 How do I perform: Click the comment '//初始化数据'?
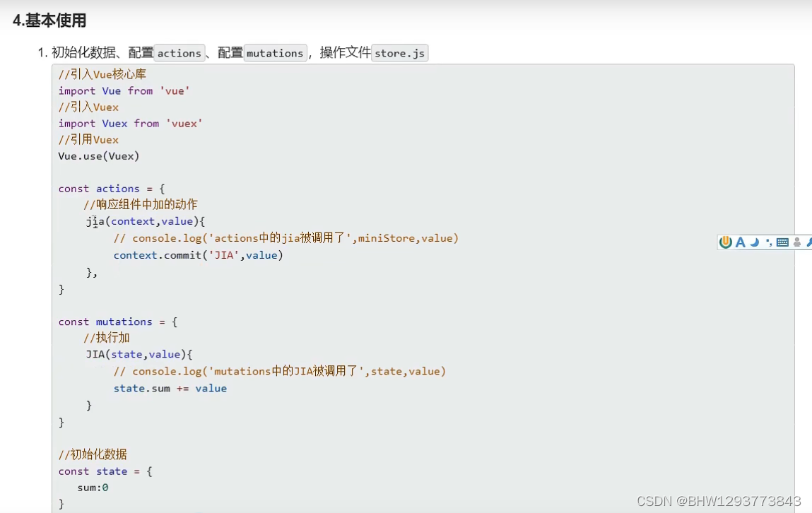click(x=92, y=454)
